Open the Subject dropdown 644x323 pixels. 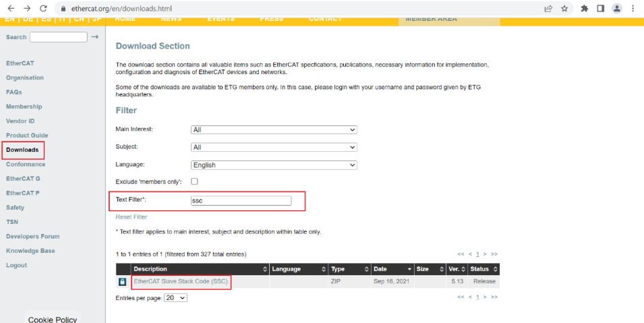coord(274,147)
